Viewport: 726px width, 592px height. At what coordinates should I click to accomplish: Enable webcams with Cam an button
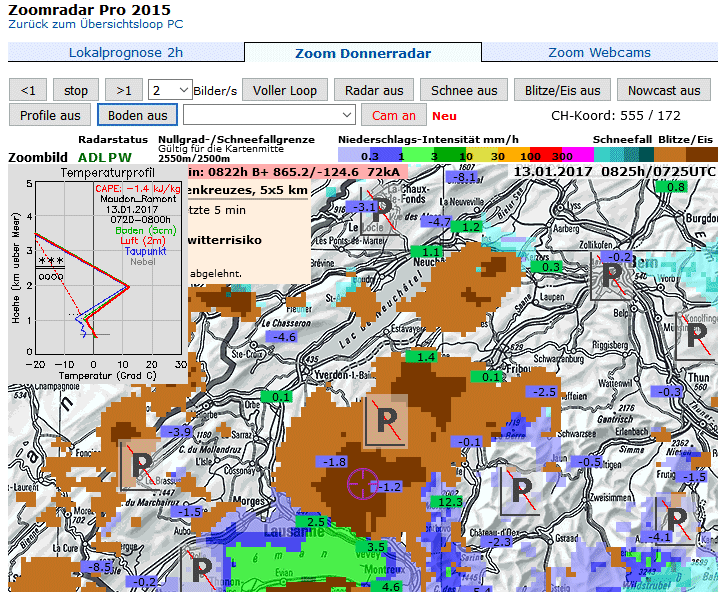(x=393, y=115)
